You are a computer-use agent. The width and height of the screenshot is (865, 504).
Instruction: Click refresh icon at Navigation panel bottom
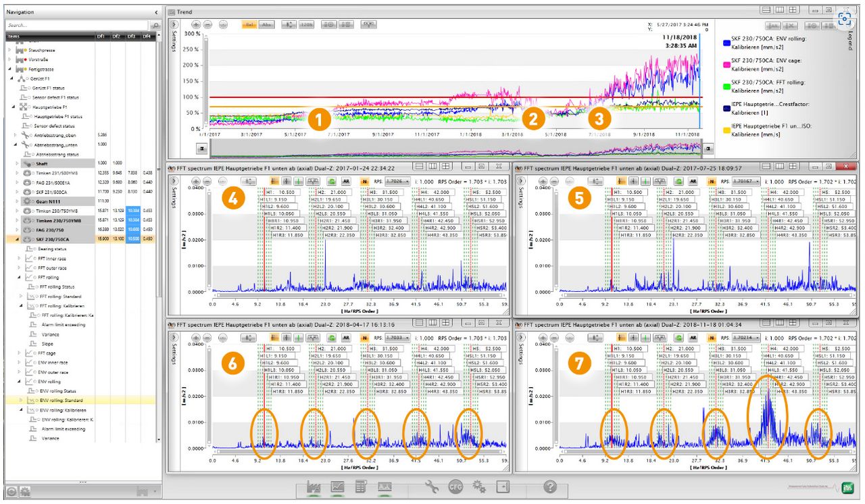pos(11,493)
